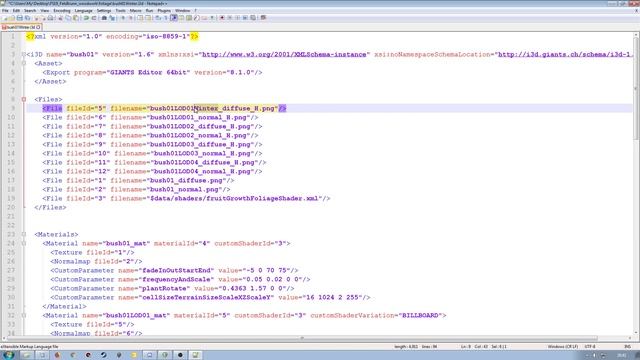Click the Zoom Out toolbar icon
Image resolution: width=640 pixels, height=360 pixels.
[131, 18]
